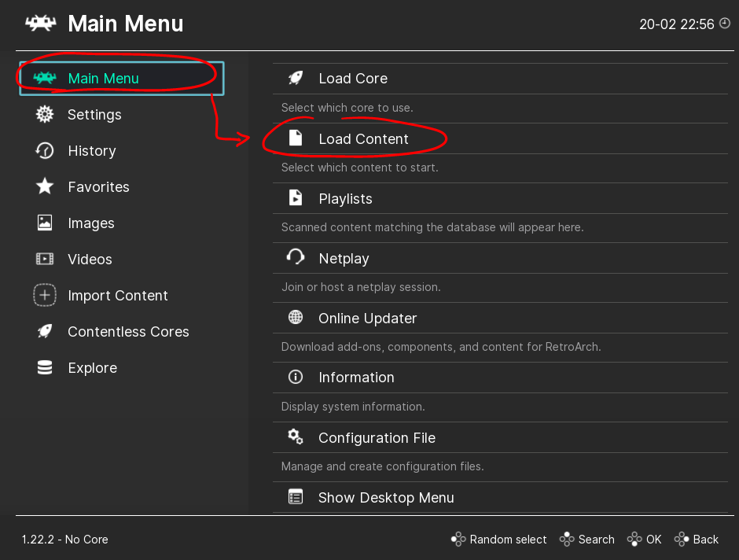Open Contentless Cores from the sidebar
The image size is (739, 560).
[x=44, y=331]
